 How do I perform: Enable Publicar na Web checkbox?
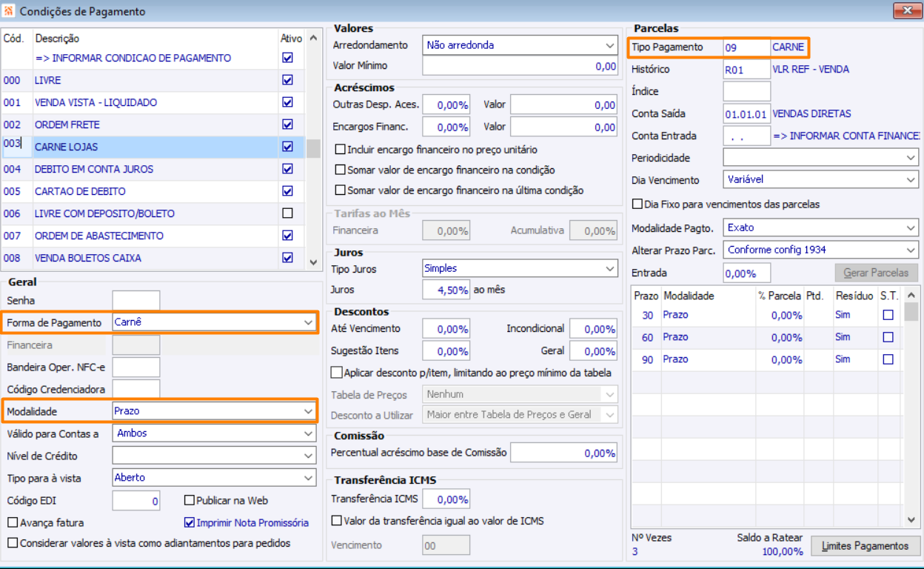point(190,501)
